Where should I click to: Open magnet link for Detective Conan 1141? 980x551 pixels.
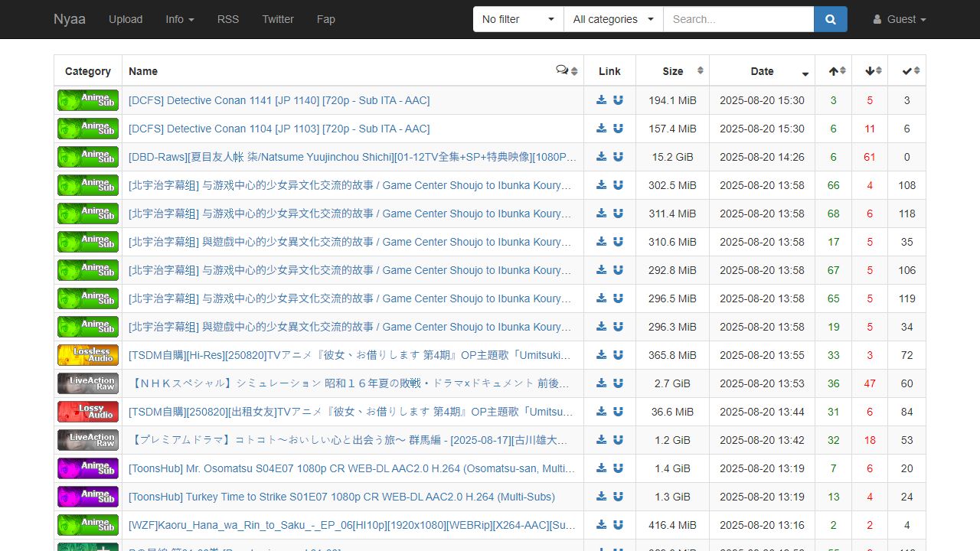[618, 99]
